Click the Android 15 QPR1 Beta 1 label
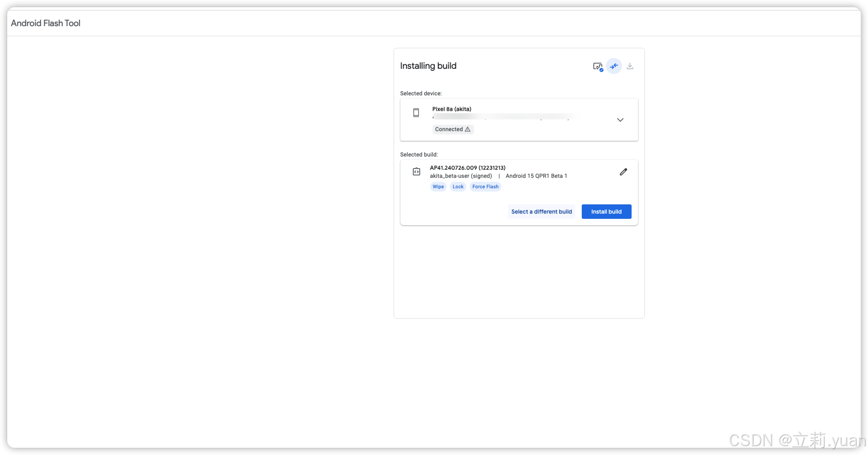868x455 pixels. tap(536, 176)
